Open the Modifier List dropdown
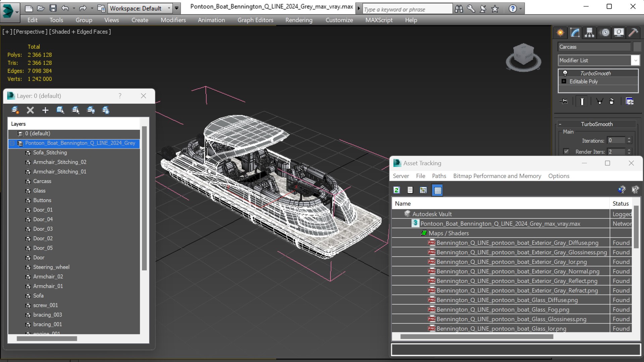Image resolution: width=644 pixels, height=362 pixels. (x=635, y=60)
